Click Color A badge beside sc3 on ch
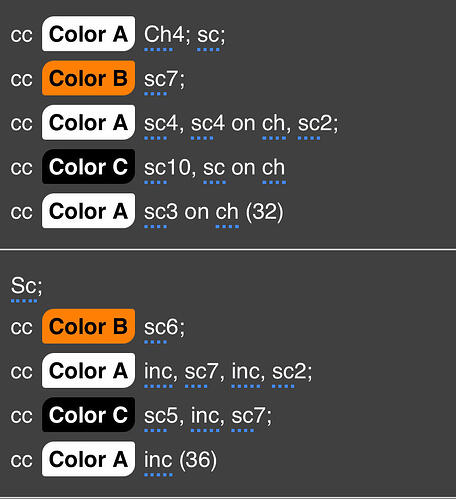This screenshot has height=499, width=456. coord(88,211)
